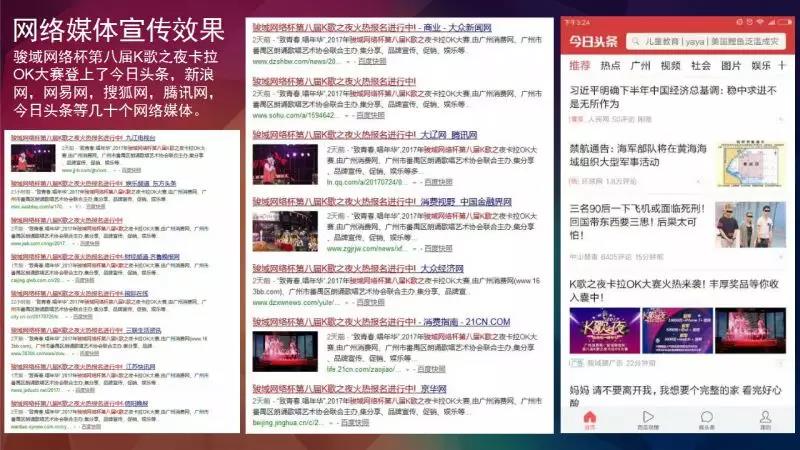Tap the Home icon in bottom navigation

click(x=589, y=418)
